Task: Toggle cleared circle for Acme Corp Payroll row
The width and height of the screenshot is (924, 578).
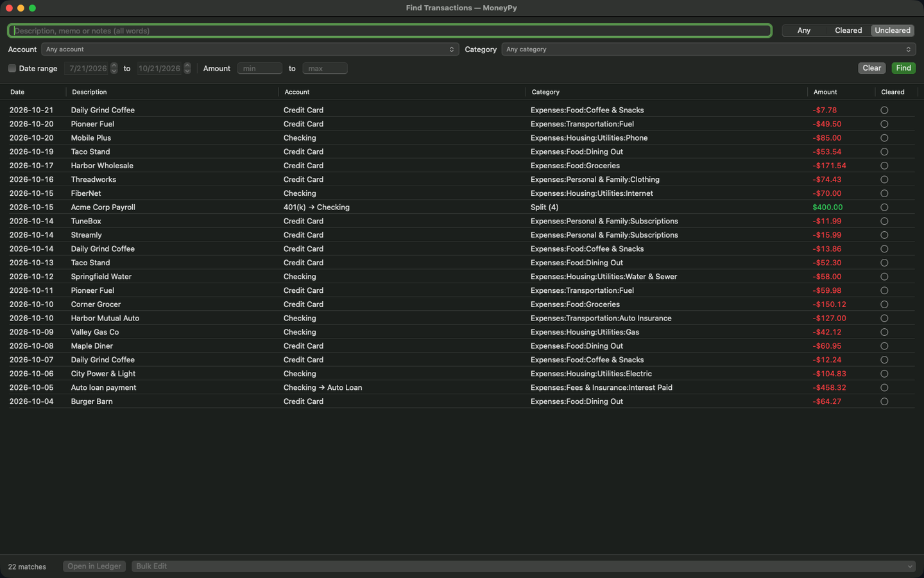Action: (884, 207)
